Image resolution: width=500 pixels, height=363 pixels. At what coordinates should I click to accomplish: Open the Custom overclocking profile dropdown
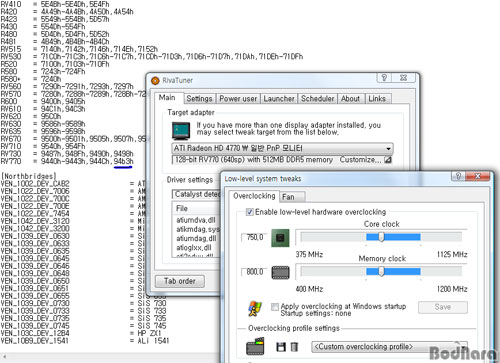[x=389, y=347]
